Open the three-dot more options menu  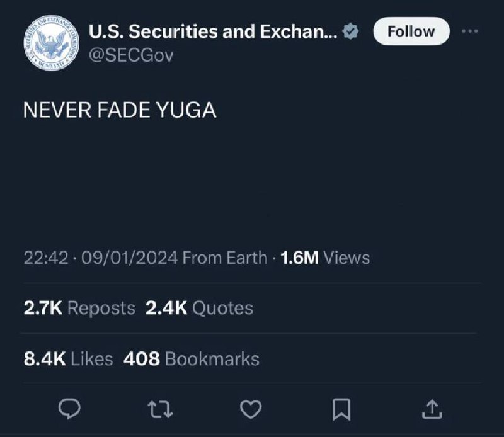click(469, 31)
